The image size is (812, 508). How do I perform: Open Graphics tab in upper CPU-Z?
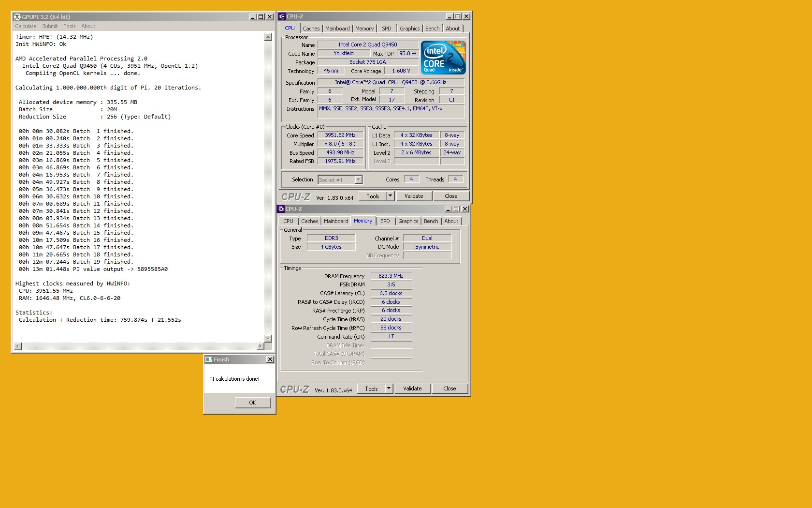(410, 29)
